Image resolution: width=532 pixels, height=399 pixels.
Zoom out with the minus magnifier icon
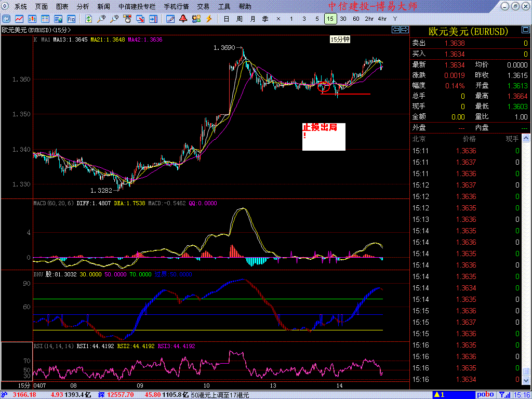114,19
